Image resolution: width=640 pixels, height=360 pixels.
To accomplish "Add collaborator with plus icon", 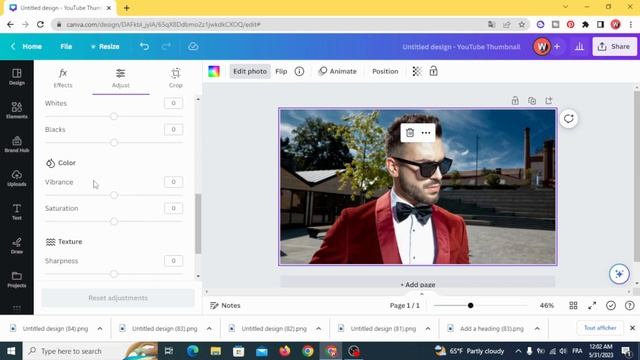I will click(x=557, y=47).
